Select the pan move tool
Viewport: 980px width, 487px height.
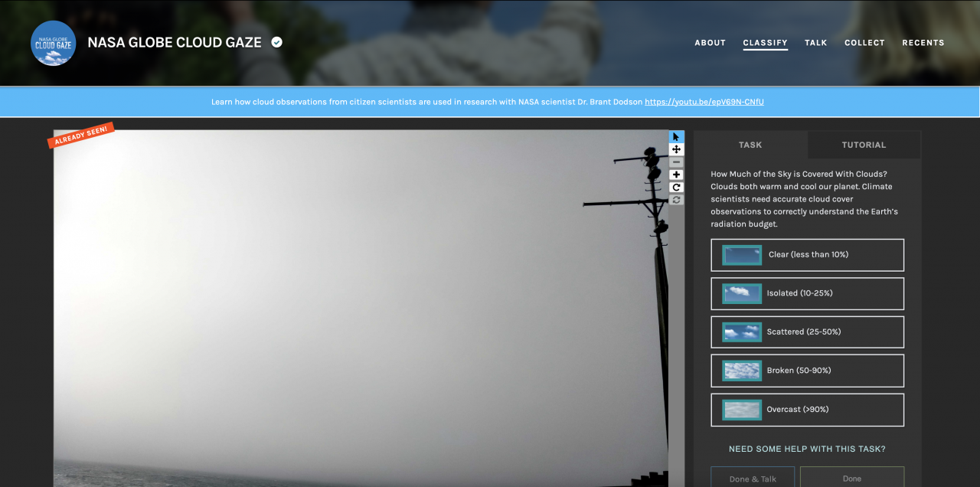(x=677, y=149)
